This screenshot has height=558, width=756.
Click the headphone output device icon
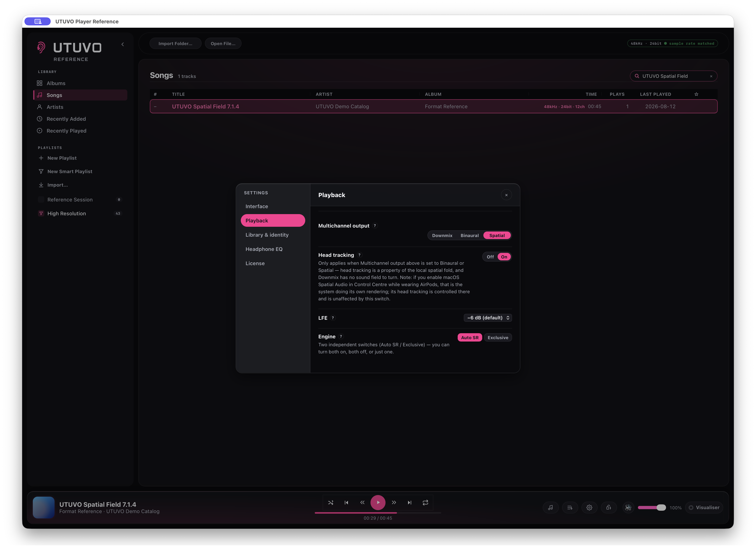click(609, 508)
